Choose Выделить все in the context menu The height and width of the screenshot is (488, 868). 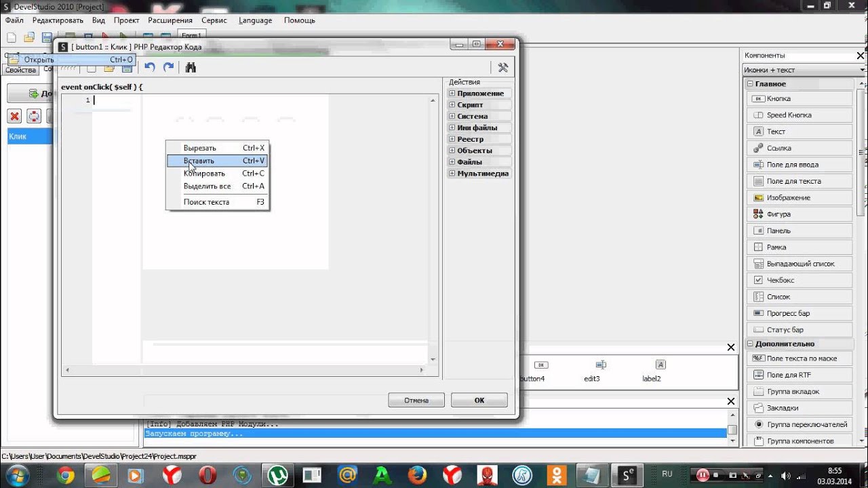click(x=217, y=186)
